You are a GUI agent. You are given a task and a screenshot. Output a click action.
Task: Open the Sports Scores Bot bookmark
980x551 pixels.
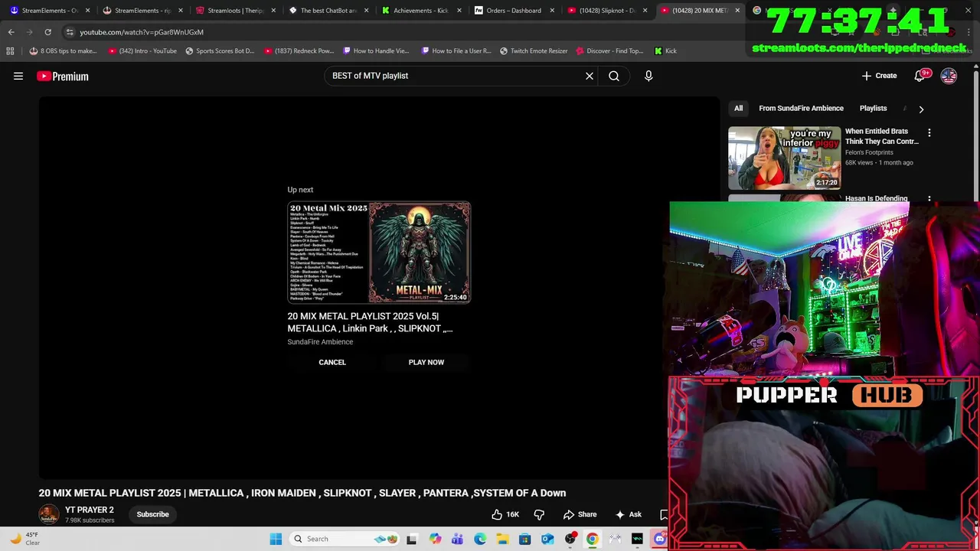220,51
